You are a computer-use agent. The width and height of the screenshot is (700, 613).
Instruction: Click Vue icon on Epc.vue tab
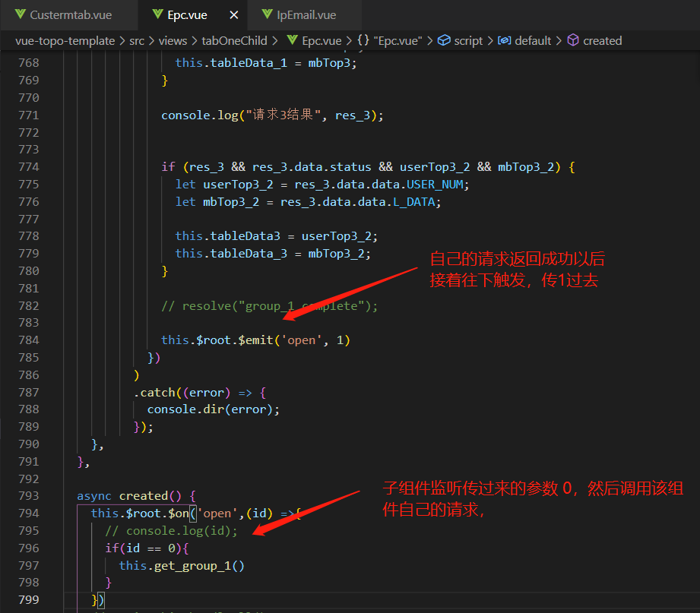pos(157,14)
